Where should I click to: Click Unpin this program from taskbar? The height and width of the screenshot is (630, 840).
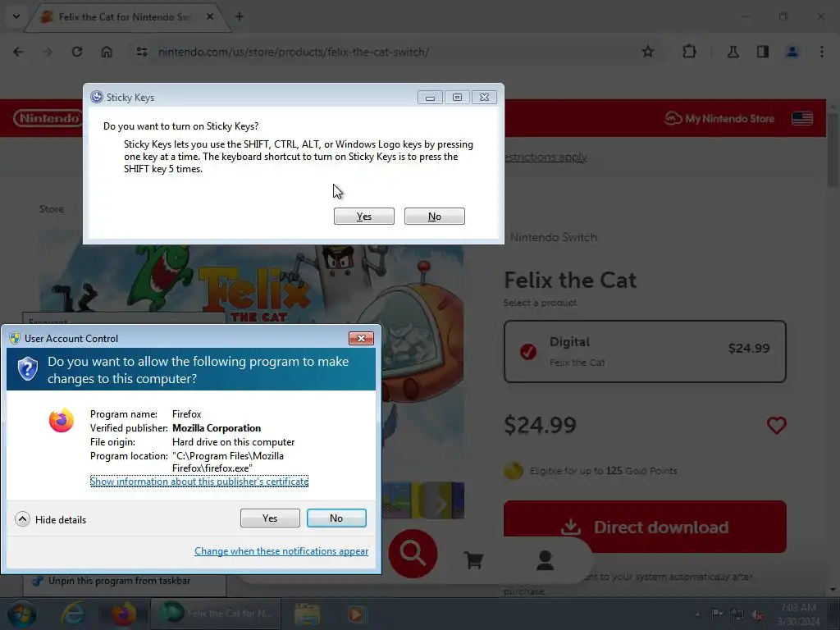click(120, 581)
